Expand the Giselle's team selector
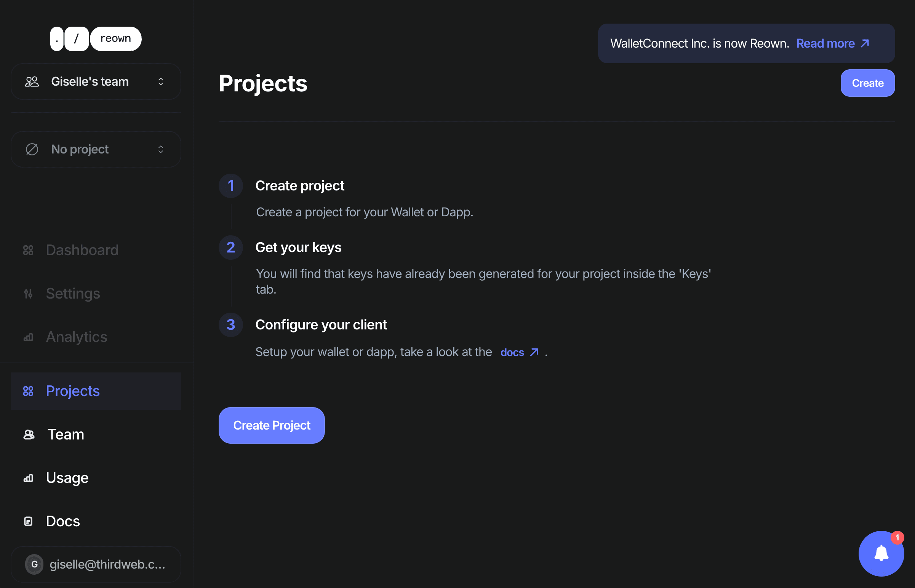Screen dimensions: 915x588 click(96, 82)
